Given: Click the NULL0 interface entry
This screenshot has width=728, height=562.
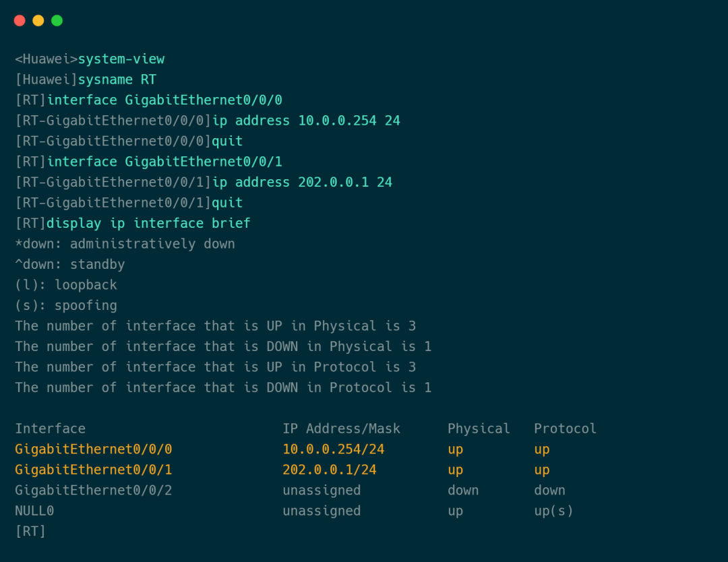Looking at the screenshot, I should 34,511.
